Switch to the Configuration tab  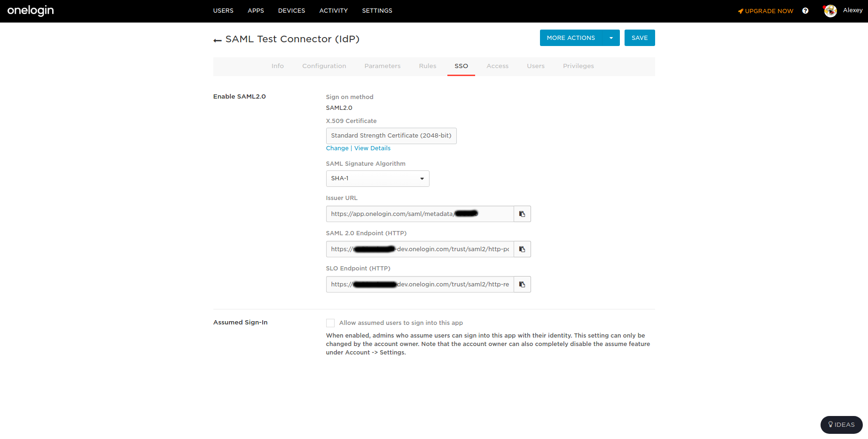point(324,66)
